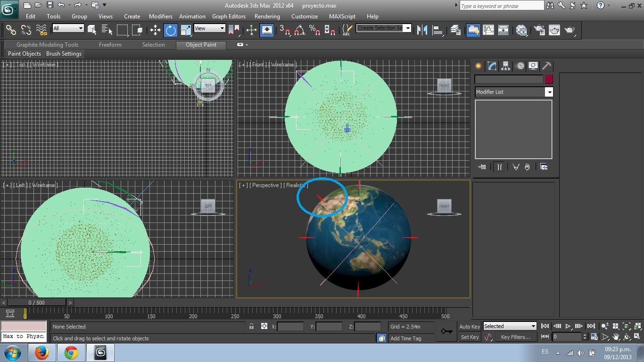Toggle the selection lock padlock
Viewport: 644px width, 362px height.
pos(252,326)
